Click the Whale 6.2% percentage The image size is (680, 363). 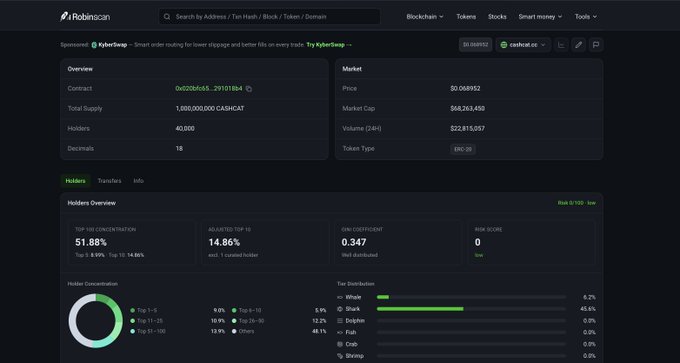coord(589,297)
